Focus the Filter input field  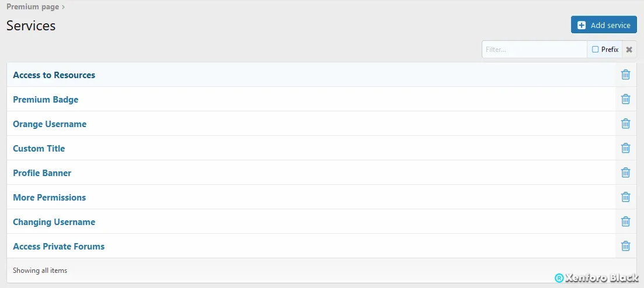pyautogui.click(x=534, y=49)
